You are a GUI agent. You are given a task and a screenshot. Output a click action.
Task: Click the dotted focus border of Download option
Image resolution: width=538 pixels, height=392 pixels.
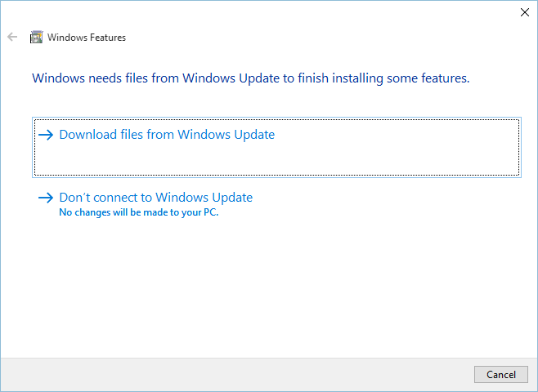point(276,119)
